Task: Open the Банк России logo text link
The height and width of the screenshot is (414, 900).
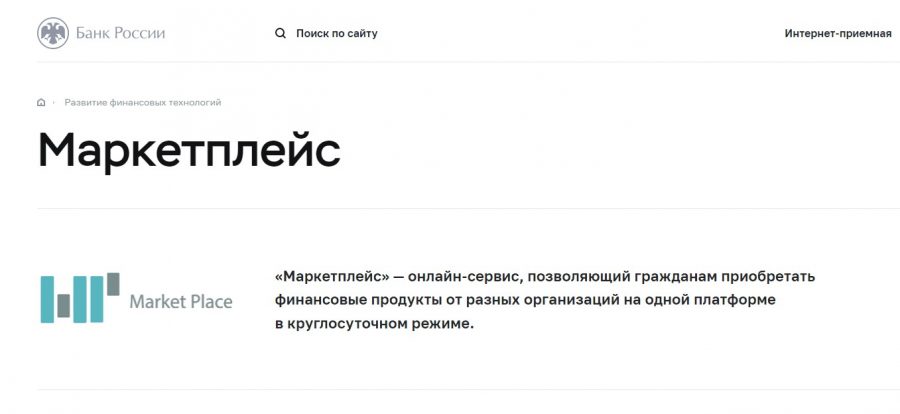Action: point(121,33)
